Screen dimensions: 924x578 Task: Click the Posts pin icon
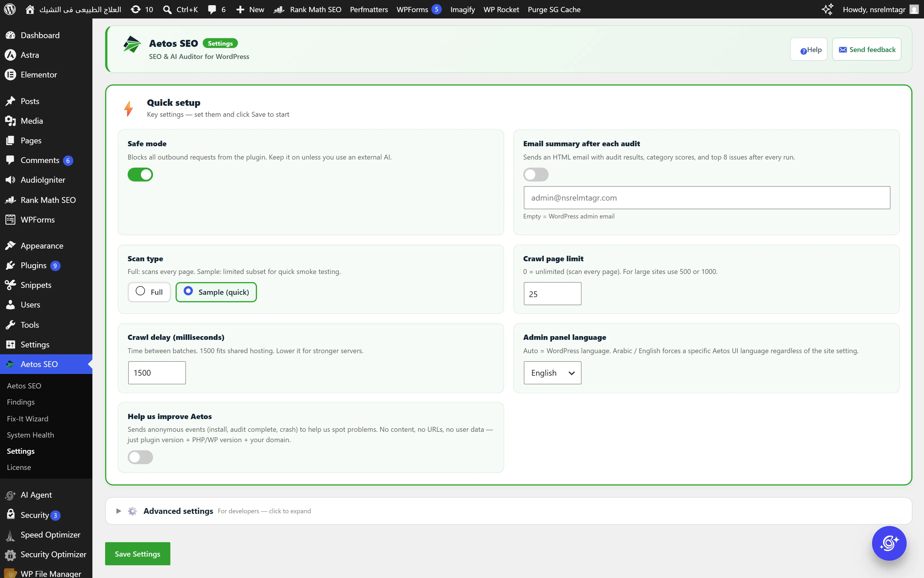(x=10, y=101)
